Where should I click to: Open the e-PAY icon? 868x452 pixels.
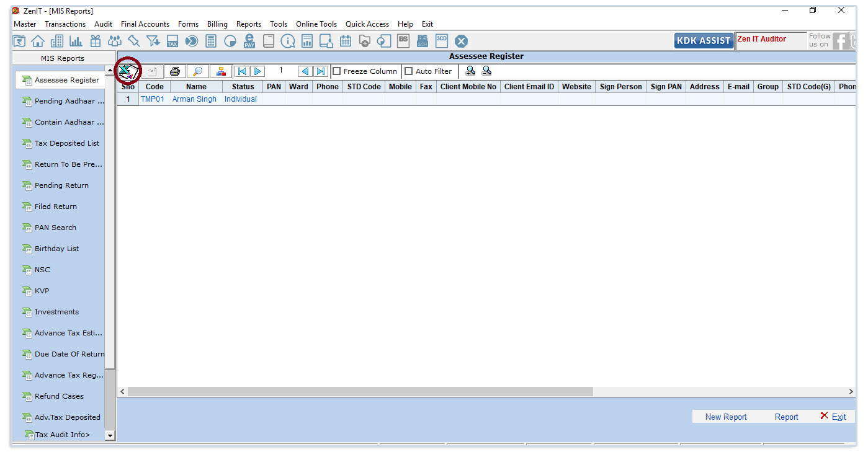(249, 41)
